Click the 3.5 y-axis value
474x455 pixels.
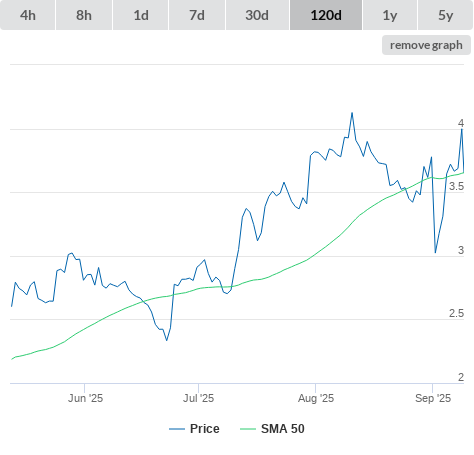tap(456, 186)
